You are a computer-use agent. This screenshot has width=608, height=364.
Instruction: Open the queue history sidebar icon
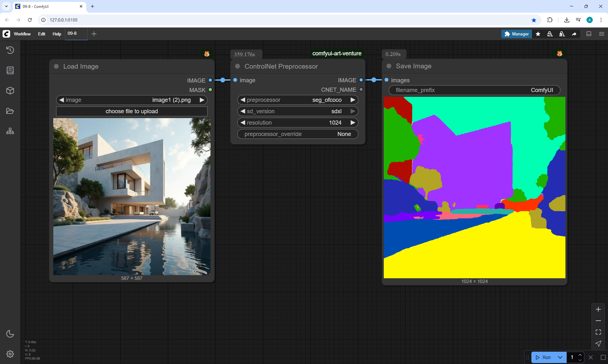coord(10,50)
